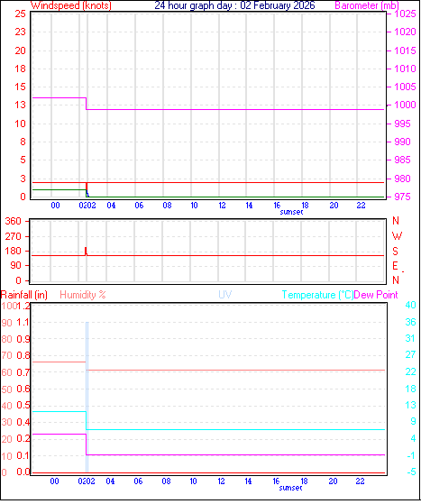The image size is (421, 504).
Task: Click hour label 22 under rainfall chart
Action: click(361, 481)
